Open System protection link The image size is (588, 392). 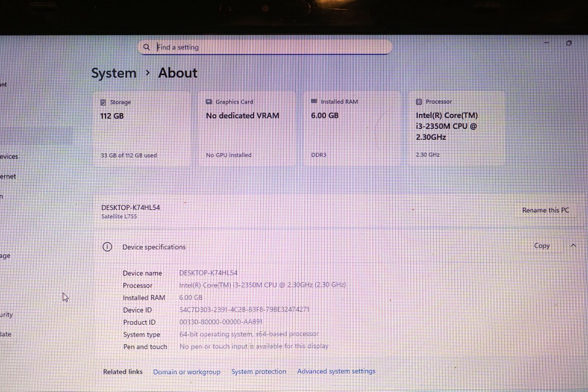point(259,371)
